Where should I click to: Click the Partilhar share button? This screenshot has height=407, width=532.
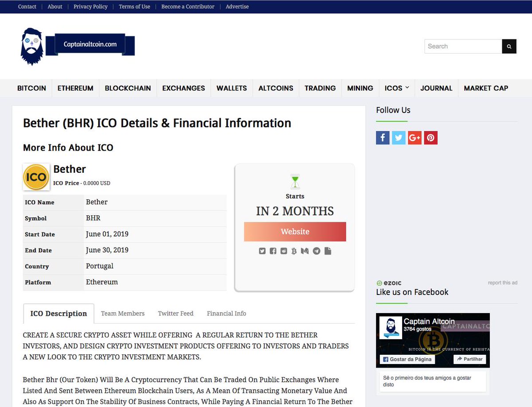pos(470,359)
